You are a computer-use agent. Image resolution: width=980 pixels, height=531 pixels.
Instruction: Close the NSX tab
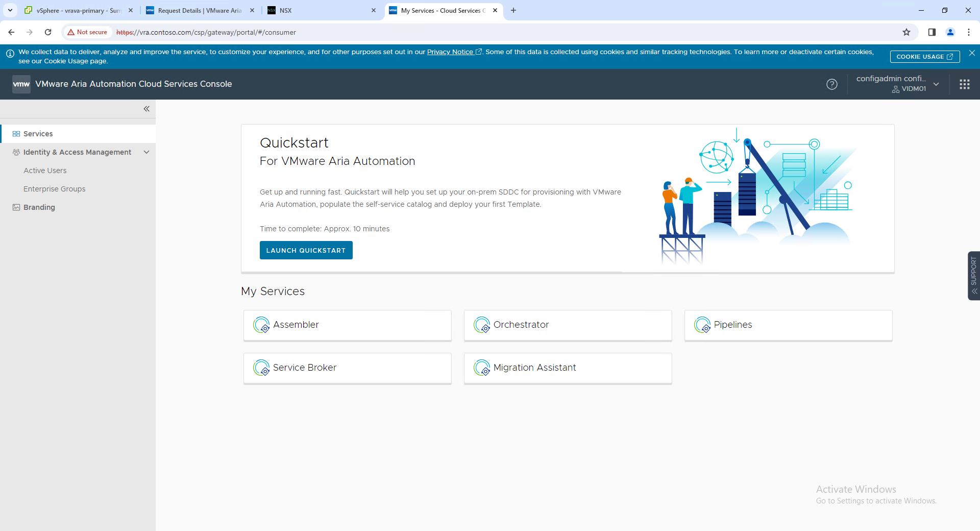point(374,10)
